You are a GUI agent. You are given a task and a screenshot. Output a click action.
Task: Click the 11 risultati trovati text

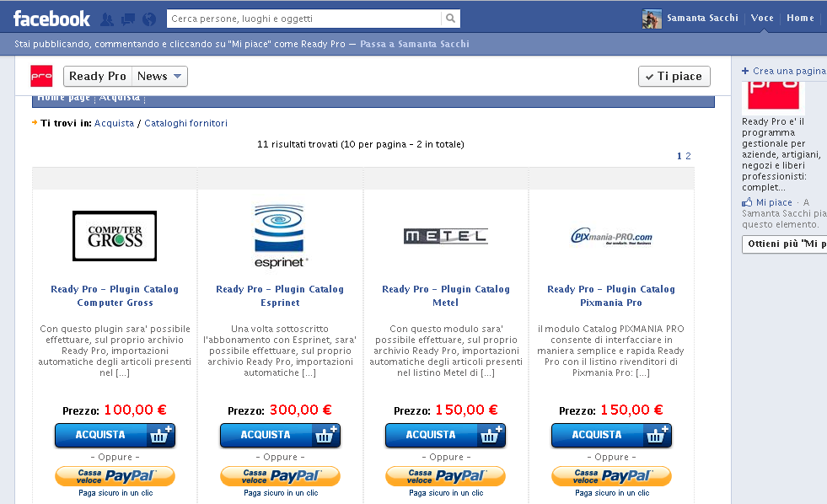360,144
